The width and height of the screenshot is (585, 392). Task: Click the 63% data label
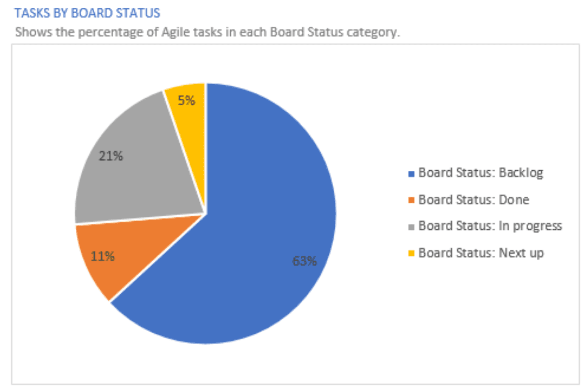(x=304, y=261)
